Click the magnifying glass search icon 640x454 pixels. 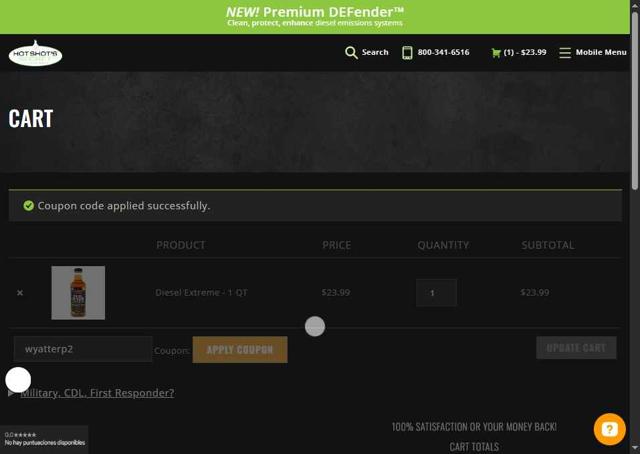[351, 53]
